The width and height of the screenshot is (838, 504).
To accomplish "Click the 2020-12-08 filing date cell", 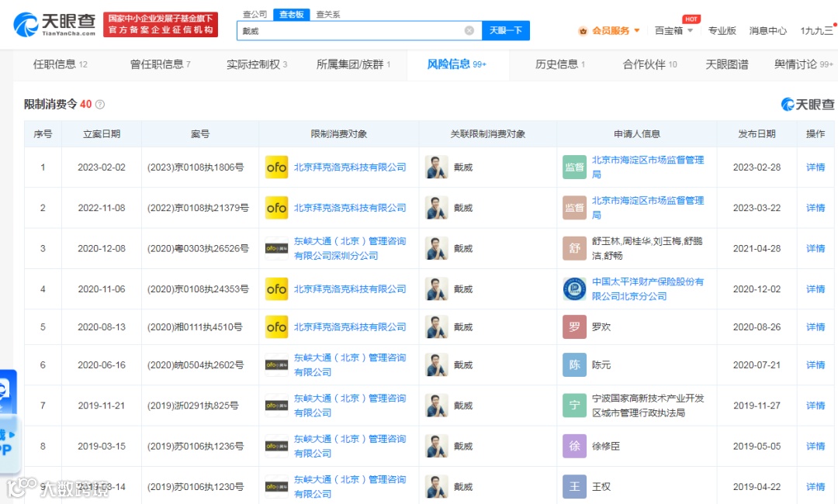I will click(x=102, y=248).
